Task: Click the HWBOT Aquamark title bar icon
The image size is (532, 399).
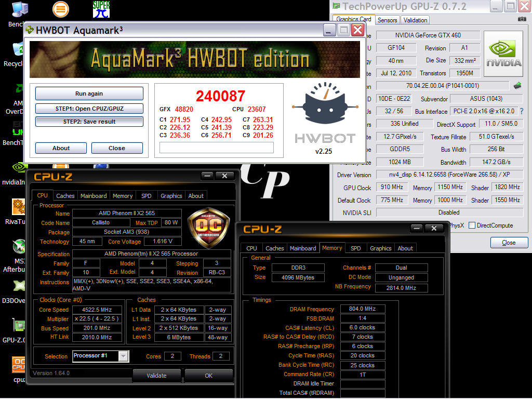Action: pyautogui.click(x=30, y=30)
